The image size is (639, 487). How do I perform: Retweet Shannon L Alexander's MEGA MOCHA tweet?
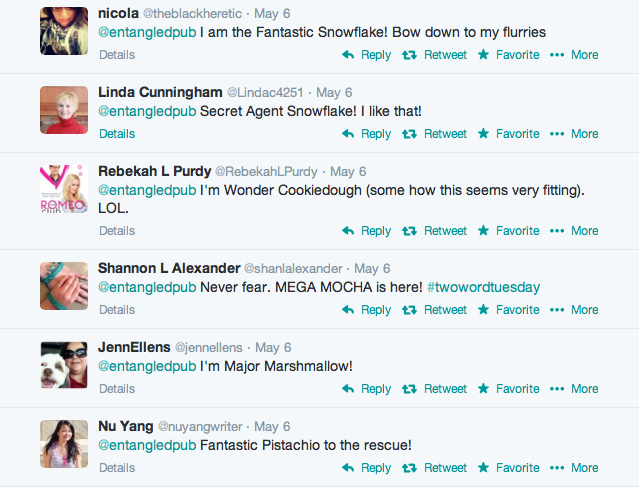point(434,310)
